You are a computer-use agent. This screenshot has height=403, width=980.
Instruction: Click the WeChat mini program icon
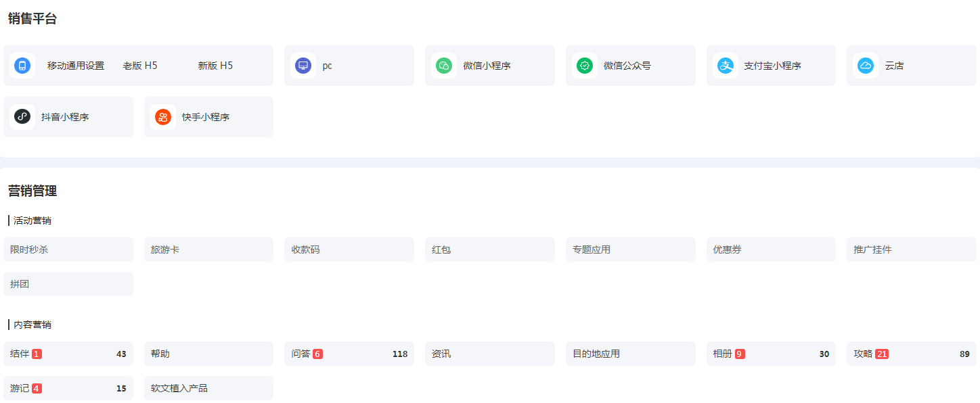point(444,66)
